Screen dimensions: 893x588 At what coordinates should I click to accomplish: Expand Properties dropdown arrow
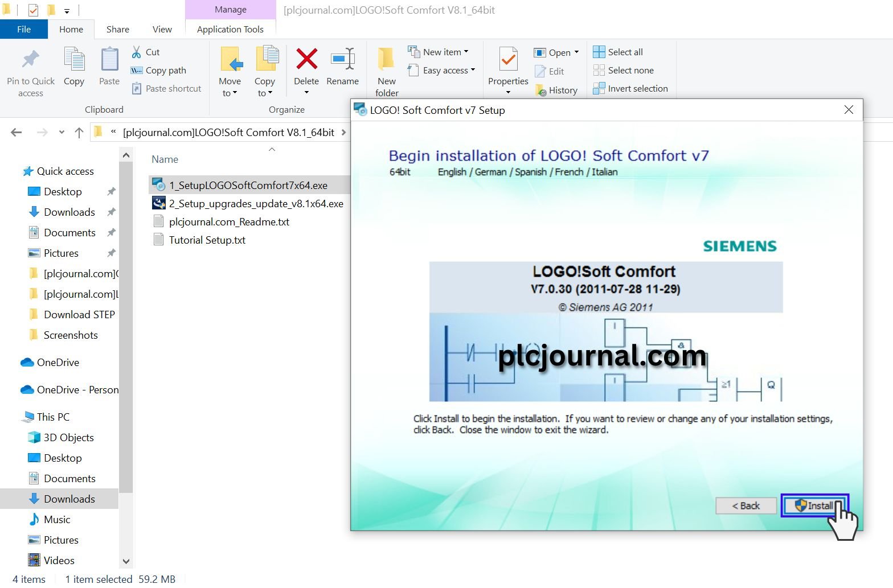(x=508, y=93)
